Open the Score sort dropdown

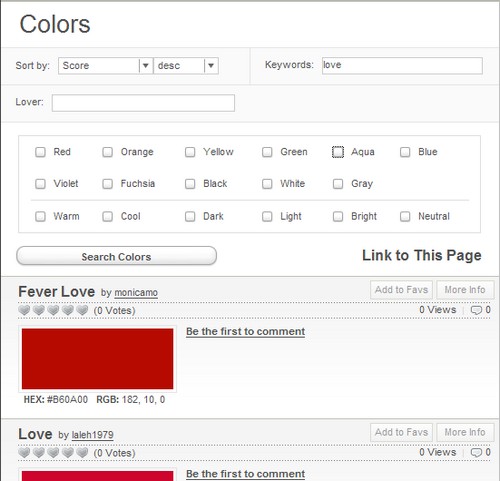pos(105,66)
